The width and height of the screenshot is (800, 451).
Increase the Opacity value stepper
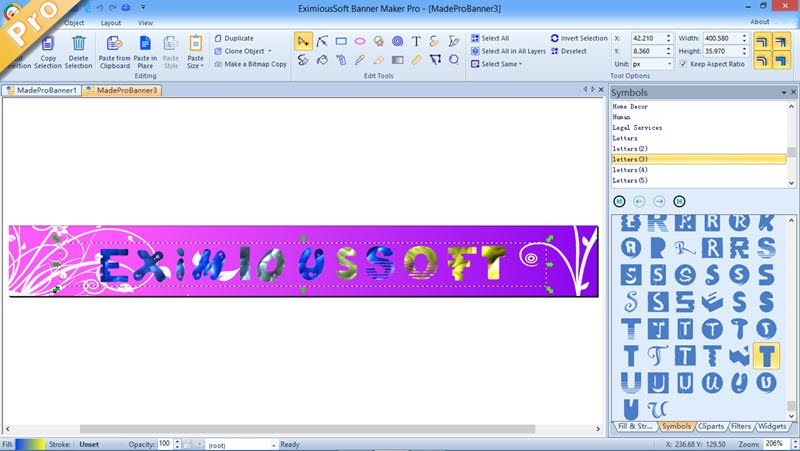tap(178, 442)
